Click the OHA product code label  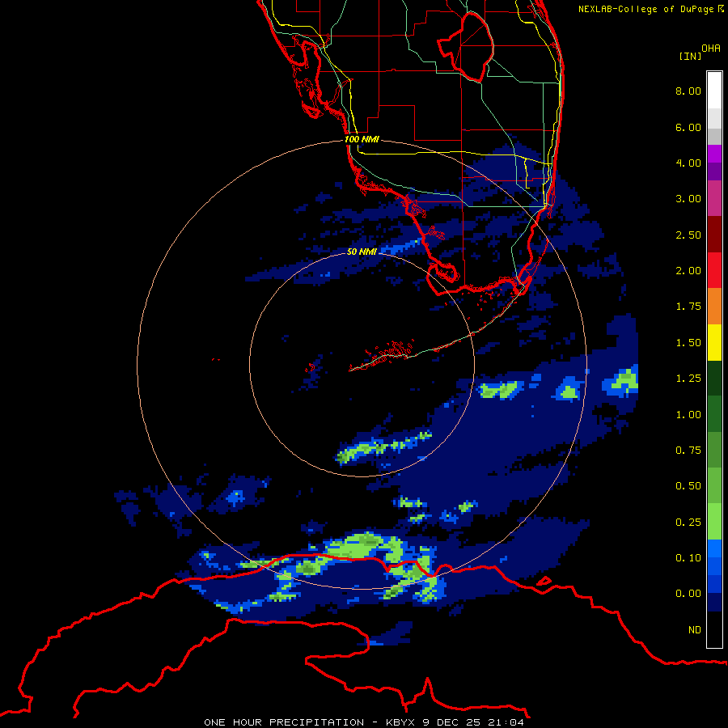pyautogui.click(x=711, y=49)
